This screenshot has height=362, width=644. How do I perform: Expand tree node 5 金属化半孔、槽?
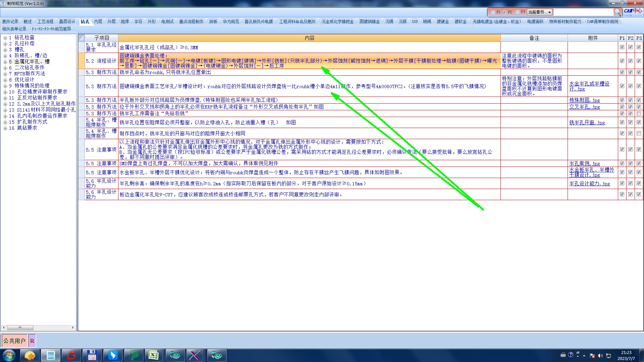pos(5,62)
